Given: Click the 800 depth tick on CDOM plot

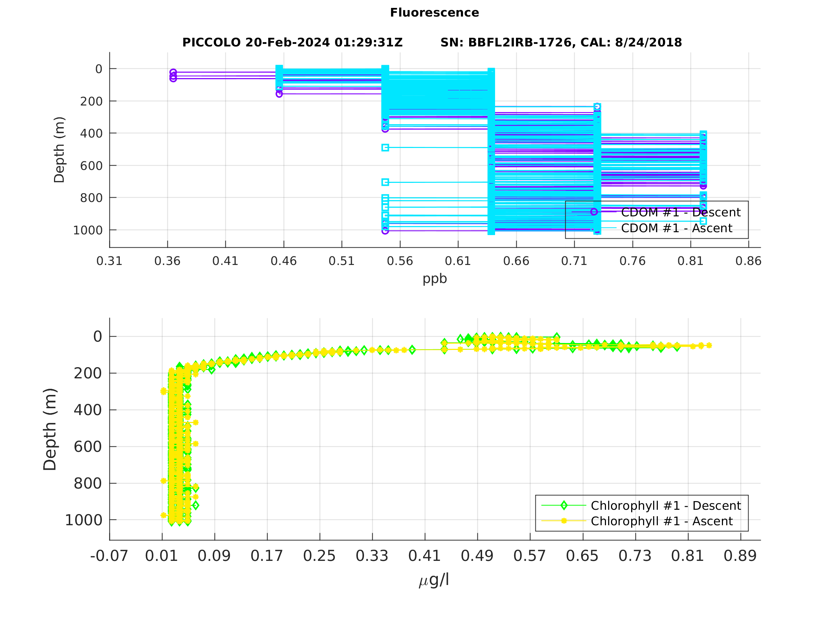Looking at the screenshot, I should 91,198.
